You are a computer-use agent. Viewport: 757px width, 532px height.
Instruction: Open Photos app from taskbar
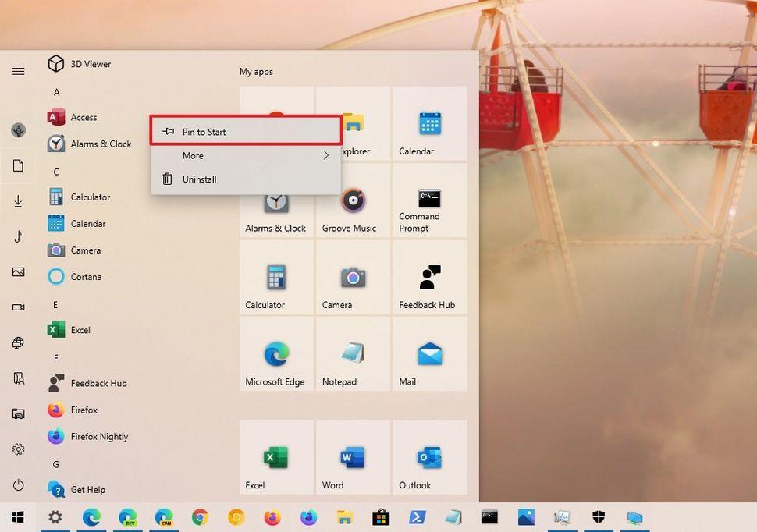pyautogui.click(x=526, y=517)
